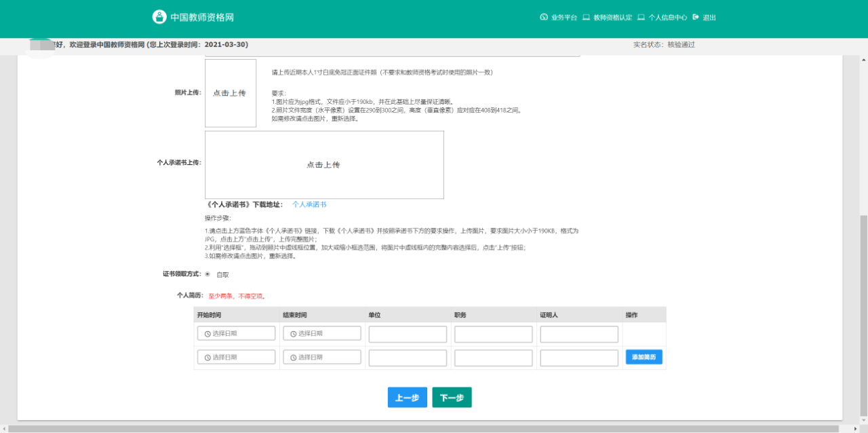Click the 添加简历 button
Image resolution: width=868 pixels, height=433 pixels.
coord(644,357)
